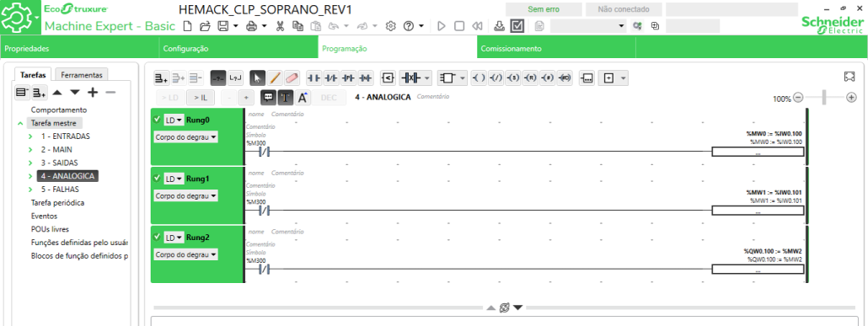Image resolution: width=868 pixels, height=326 pixels.
Task: Open the print icon
Action: point(252,26)
